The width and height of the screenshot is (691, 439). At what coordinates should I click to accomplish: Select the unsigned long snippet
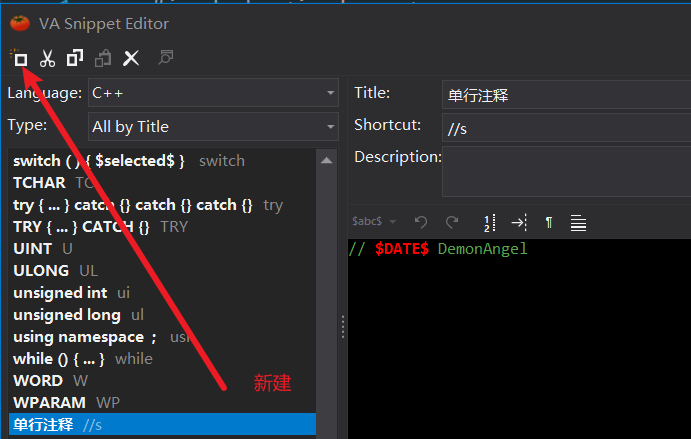point(162,315)
